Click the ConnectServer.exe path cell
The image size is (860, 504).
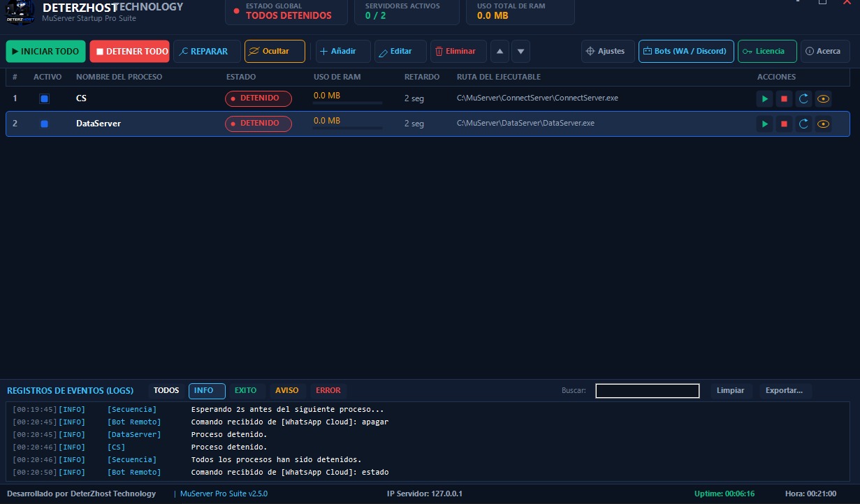click(x=537, y=98)
